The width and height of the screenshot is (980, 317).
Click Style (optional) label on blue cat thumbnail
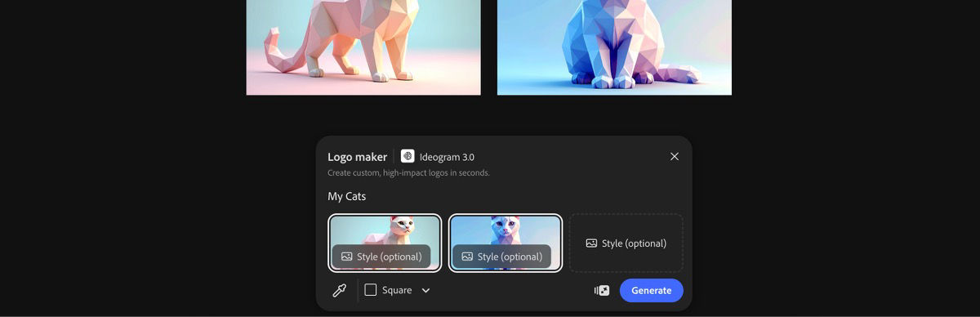510,257
